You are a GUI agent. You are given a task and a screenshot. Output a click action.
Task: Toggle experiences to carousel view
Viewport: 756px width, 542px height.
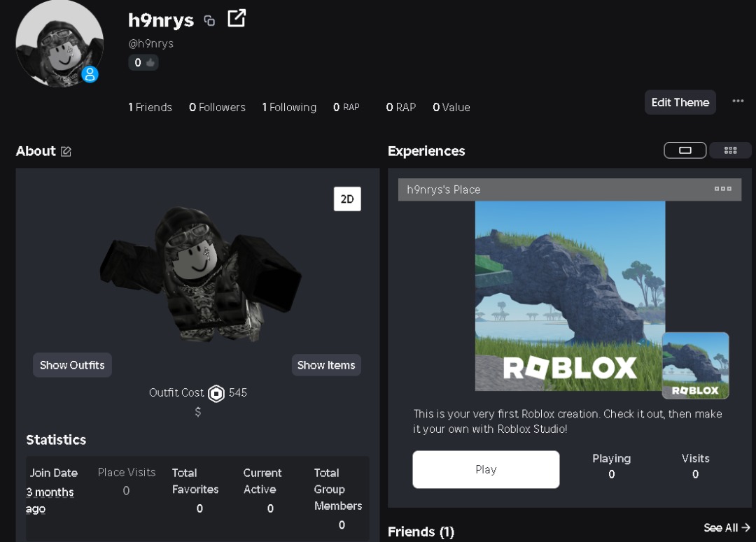tap(685, 150)
